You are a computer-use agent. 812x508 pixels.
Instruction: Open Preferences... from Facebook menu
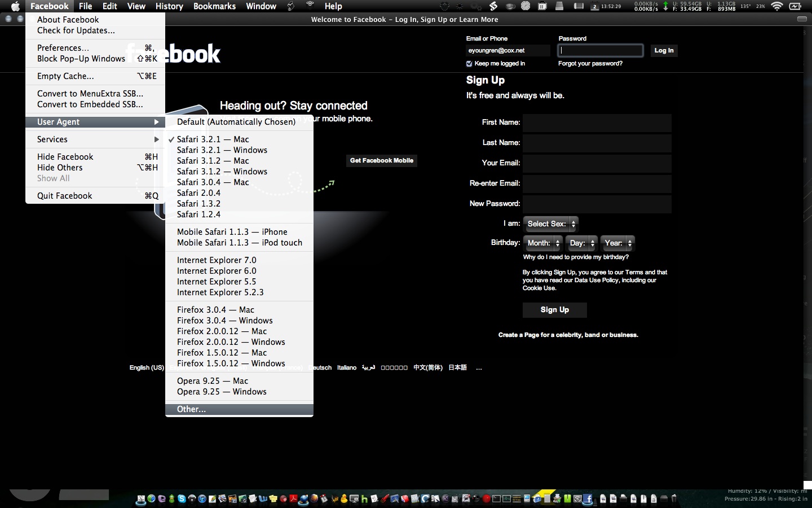tap(95, 48)
